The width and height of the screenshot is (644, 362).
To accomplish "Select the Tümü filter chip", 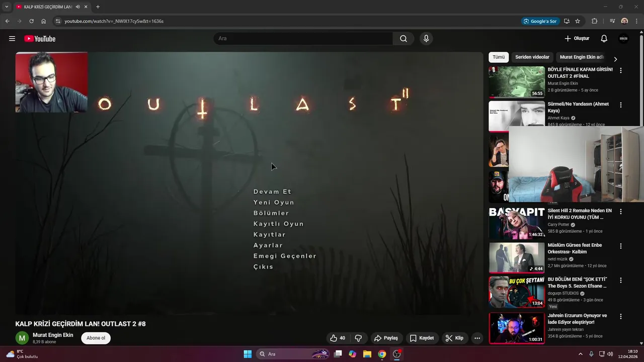I will coord(499,57).
